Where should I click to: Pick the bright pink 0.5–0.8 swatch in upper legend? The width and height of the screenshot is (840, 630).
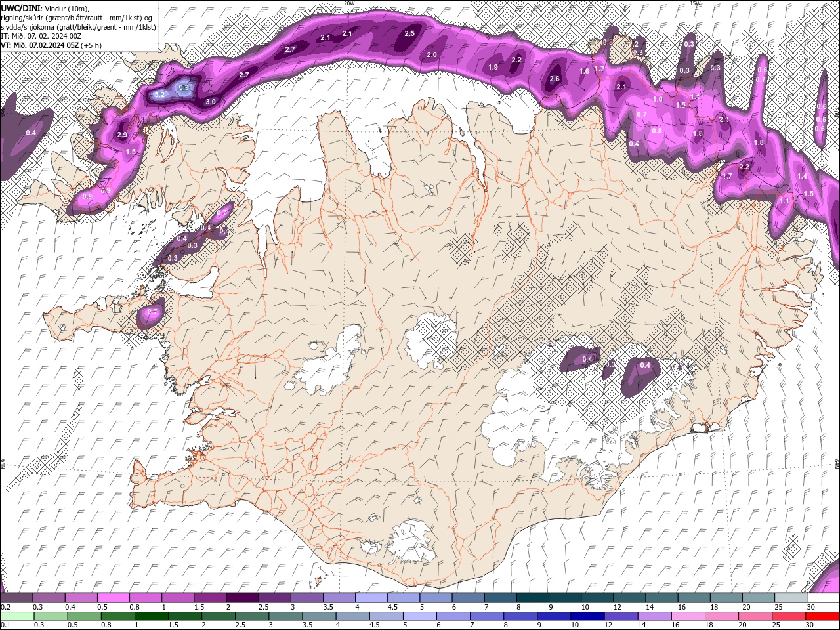(x=113, y=598)
